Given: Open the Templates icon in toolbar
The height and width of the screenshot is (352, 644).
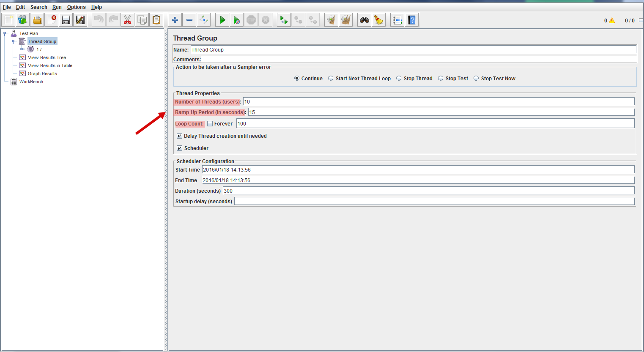Looking at the screenshot, I should point(23,20).
